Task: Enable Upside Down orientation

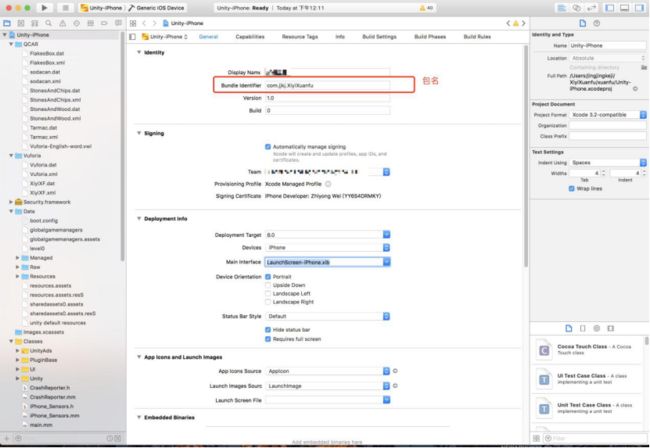Action: click(268, 285)
